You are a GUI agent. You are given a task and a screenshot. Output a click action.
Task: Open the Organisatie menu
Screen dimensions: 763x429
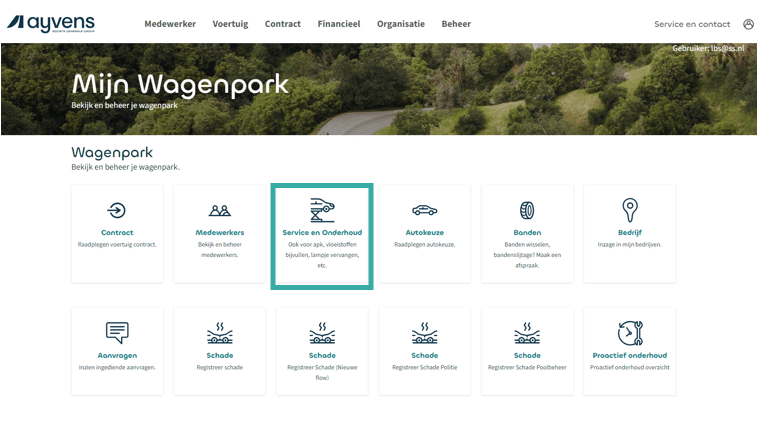click(401, 24)
